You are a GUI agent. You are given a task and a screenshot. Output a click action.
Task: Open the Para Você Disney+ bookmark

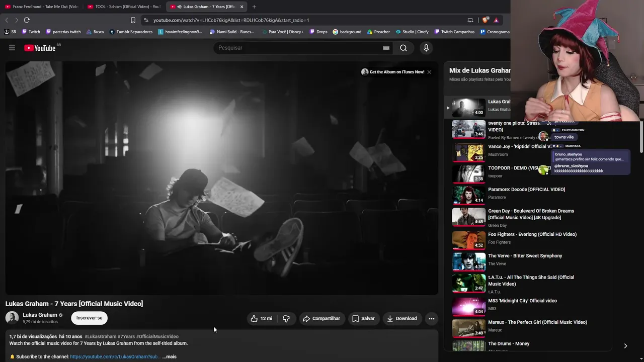(282, 32)
